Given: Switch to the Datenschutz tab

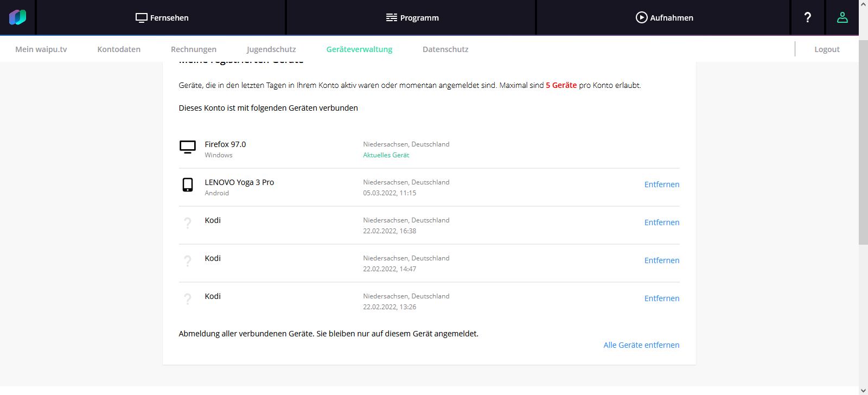Looking at the screenshot, I should tap(445, 49).
